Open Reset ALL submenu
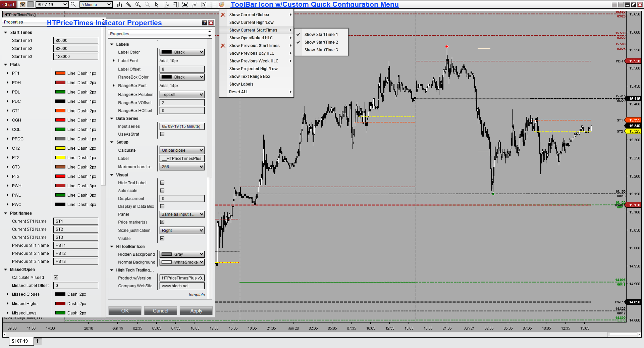Screen dimensions: 644x348 coord(256,92)
